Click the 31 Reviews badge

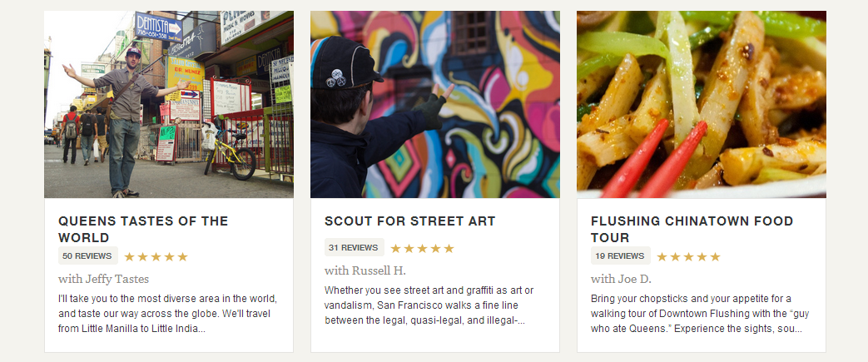point(354,248)
